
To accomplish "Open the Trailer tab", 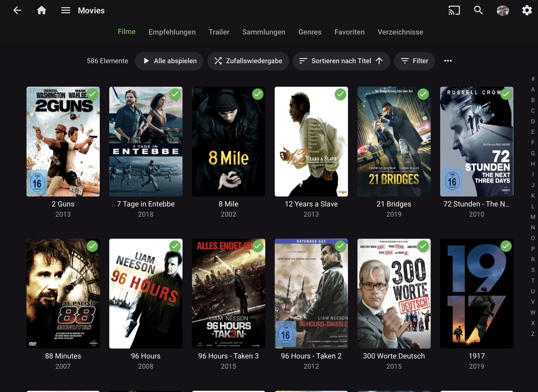I will [219, 32].
